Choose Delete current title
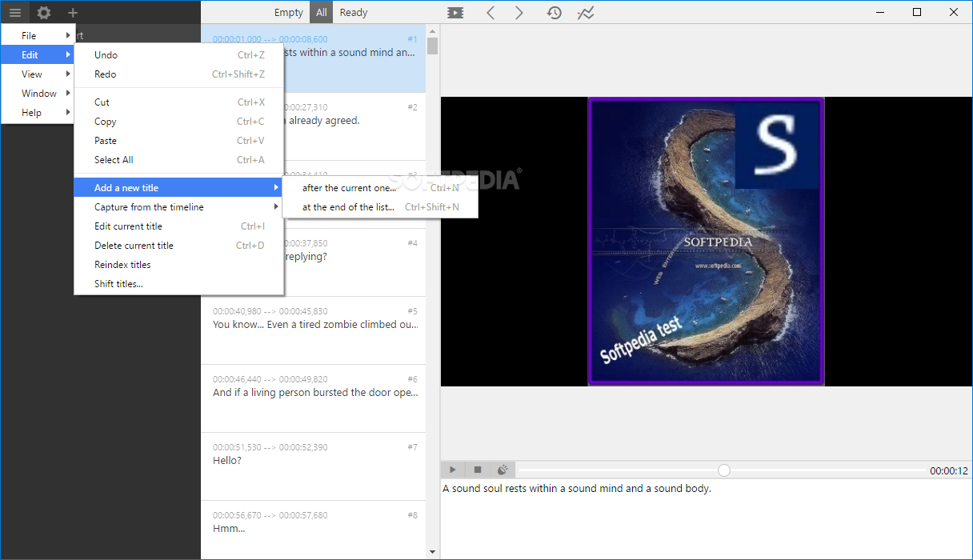Viewport: 973px width, 560px height. point(179,246)
